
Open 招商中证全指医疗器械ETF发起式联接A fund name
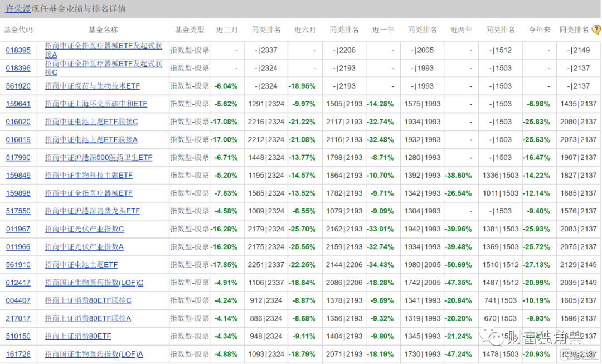click(103, 50)
